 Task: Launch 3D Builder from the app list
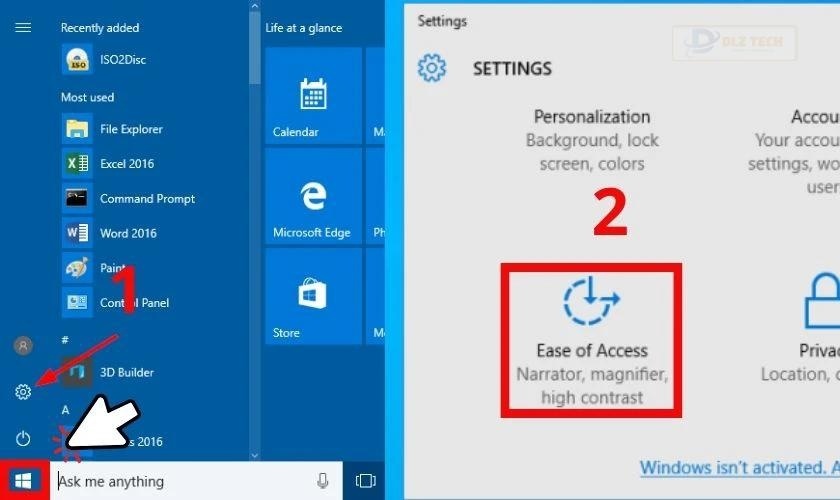pos(126,372)
